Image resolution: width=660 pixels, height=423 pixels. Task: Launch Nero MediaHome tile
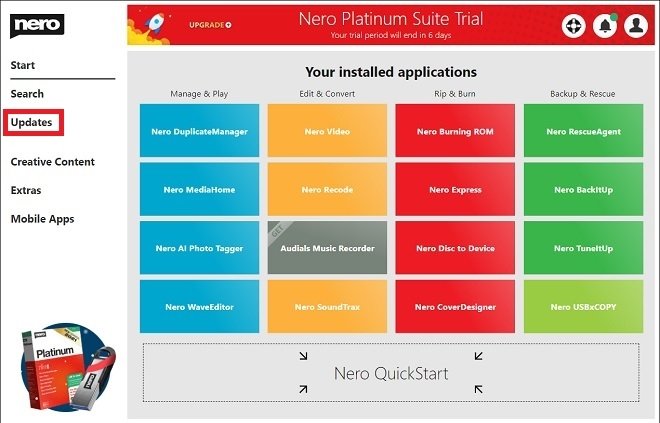(x=200, y=189)
